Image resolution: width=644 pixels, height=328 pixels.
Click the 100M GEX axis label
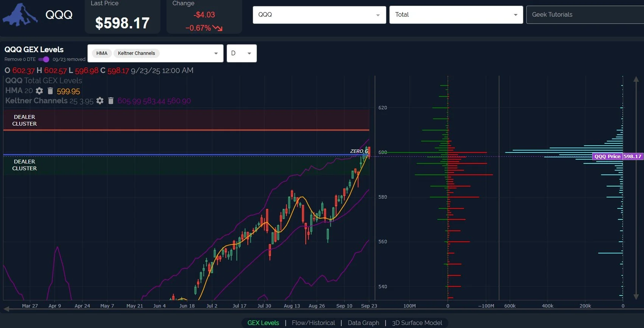pos(409,306)
